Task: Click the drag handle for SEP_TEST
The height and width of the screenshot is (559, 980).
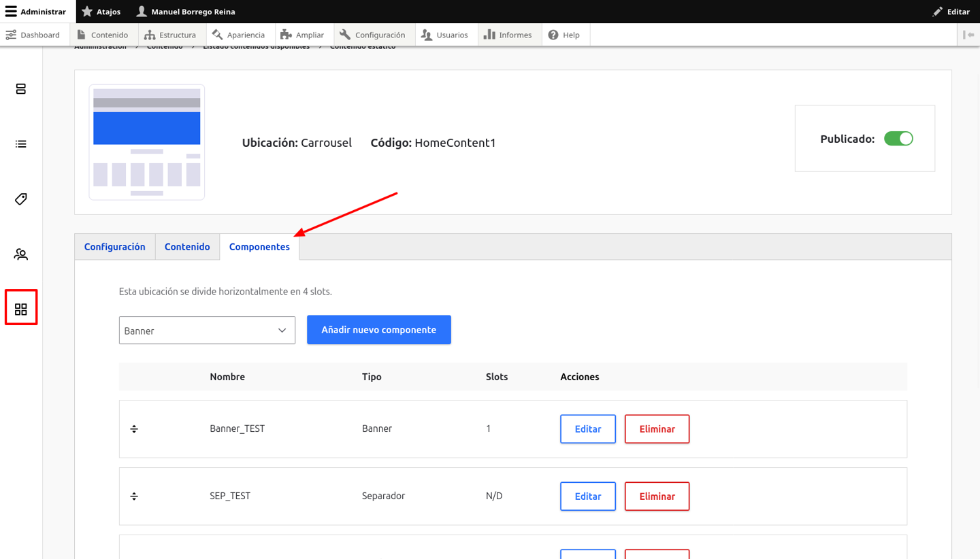Action: tap(134, 496)
